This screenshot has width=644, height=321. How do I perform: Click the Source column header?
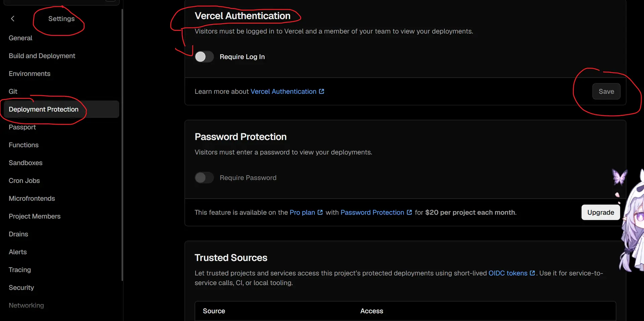[x=214, y=311]
